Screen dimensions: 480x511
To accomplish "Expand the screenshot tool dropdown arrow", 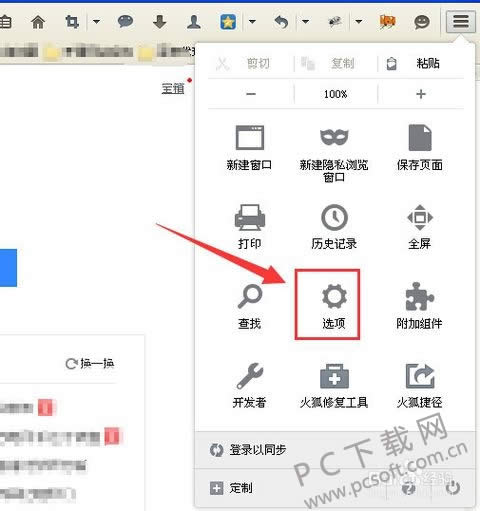I will click(x=96, y=22).
